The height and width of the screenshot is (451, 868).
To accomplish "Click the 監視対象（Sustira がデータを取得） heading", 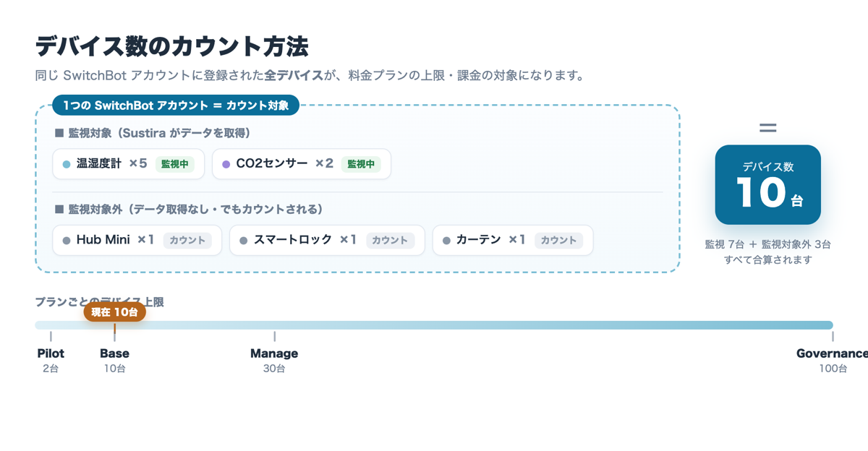I will (x=159, y=133).
